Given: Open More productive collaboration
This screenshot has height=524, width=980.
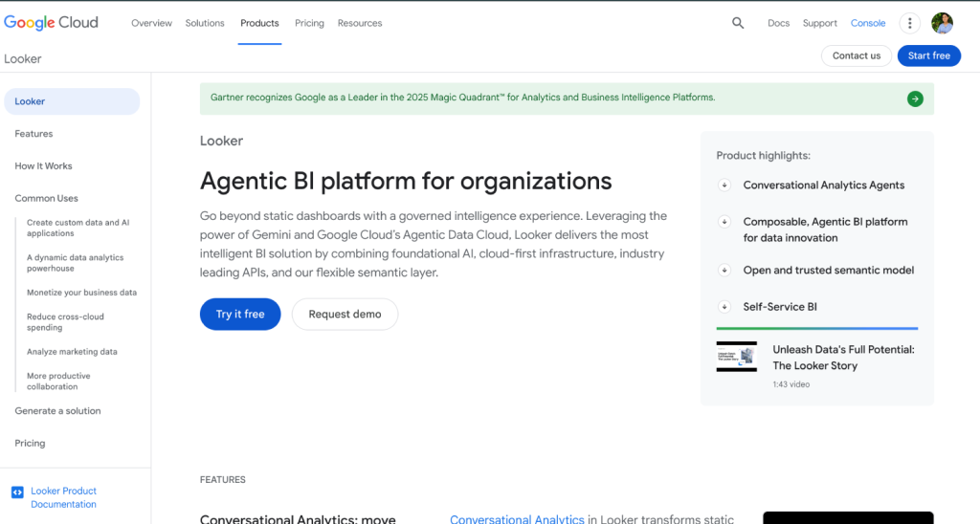Looking at the screenshot, I should tap(58, 381).
